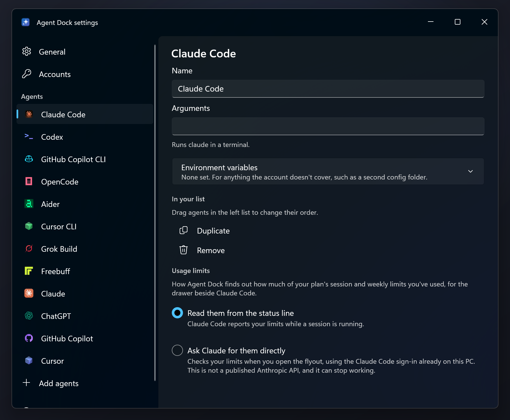Click the sidebar vertical scrollbar
This screenshot has width=510, height=420.
coord(155,213)
